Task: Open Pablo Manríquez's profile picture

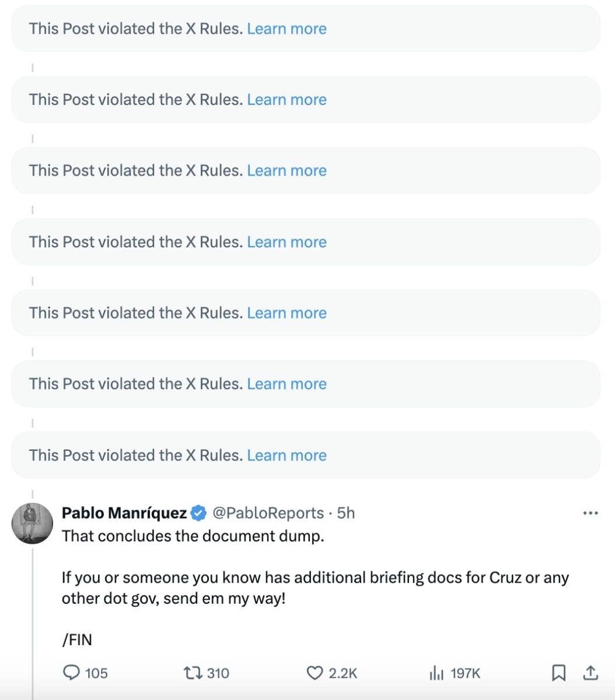Action: coord(32,523)
